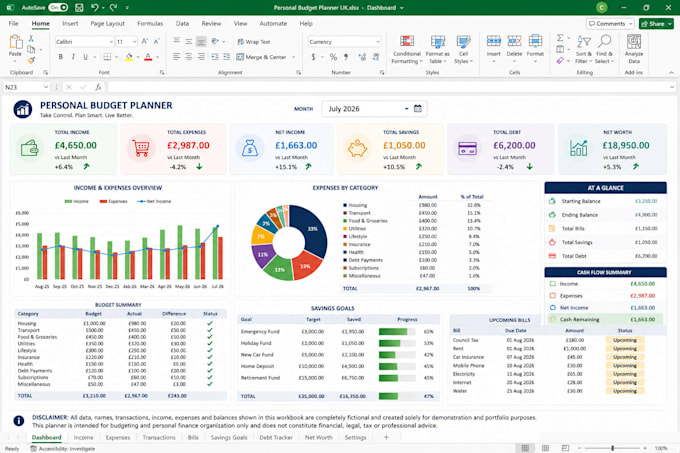Cut selection with scissors icon
This screenshot has width=680, height=453.
coord(31,39)
